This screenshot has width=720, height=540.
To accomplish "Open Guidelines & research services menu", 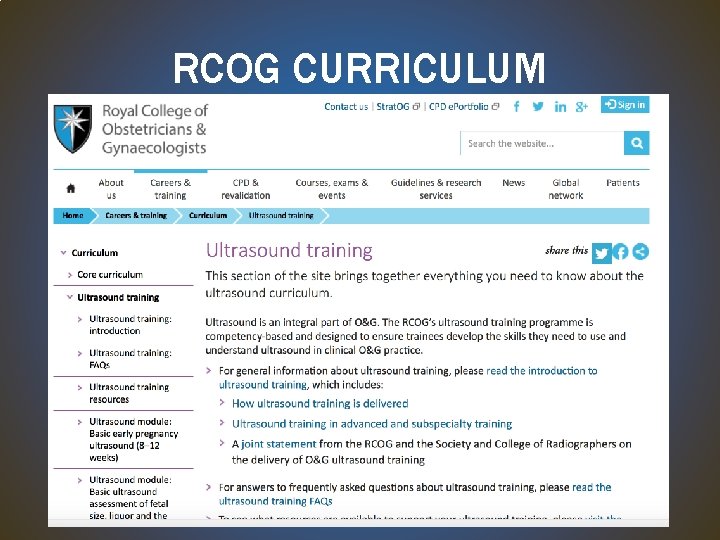I will [x=436, y=189].
